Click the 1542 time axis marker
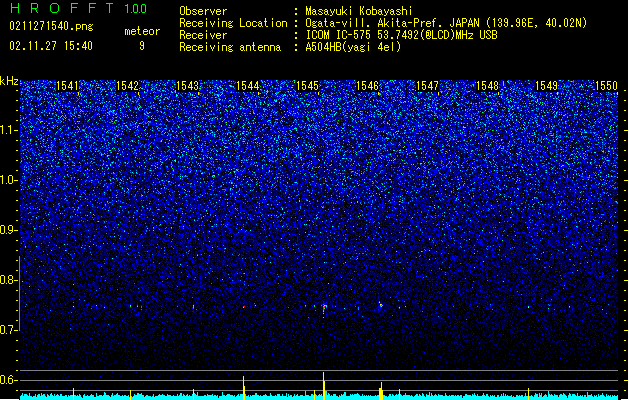Screen dimensions: 629x400 tap(127, 86)
